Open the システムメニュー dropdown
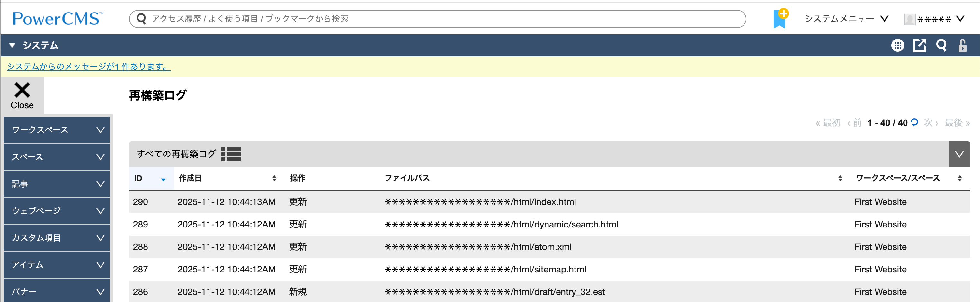 tap(846, 19)
